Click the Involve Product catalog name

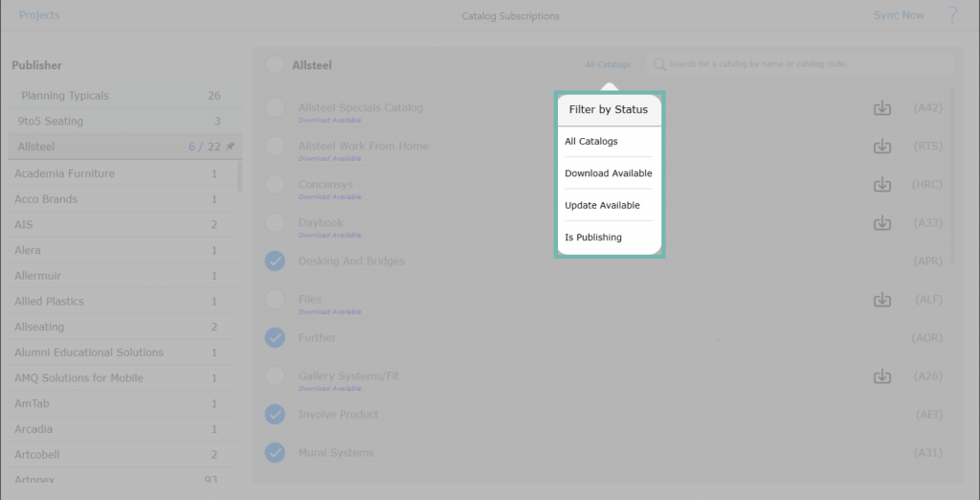pos(338,414)
